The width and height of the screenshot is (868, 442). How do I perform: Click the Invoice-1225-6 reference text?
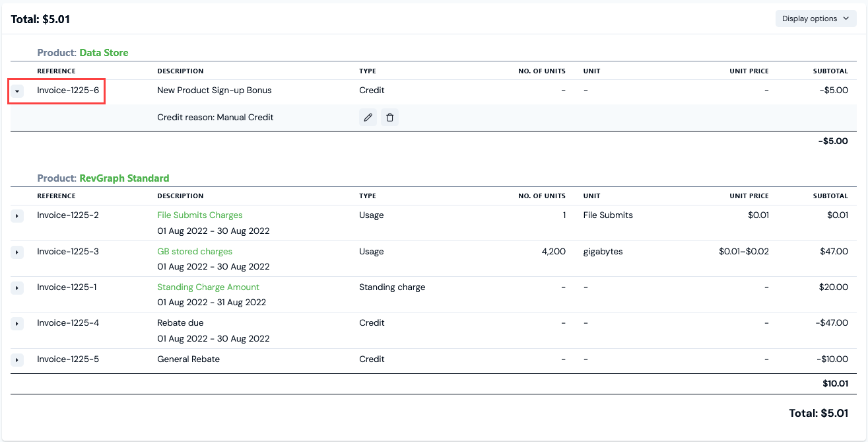point(68,91)
